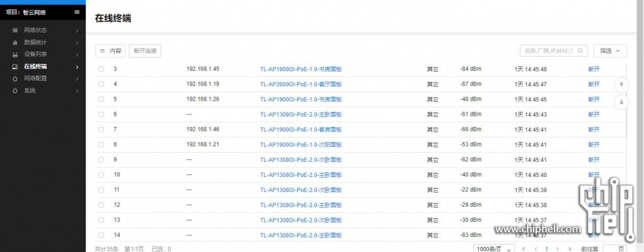This screenshot has height=252, width=644.
Task: Go to next page arrow in pagination
Action: tap(557, 249)
